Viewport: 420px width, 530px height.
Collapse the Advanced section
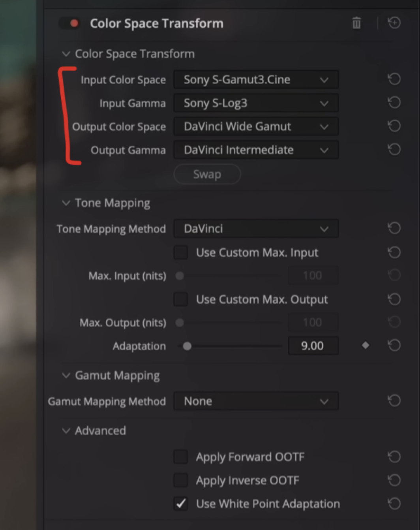pyautogui.click(x=66, y=431)
